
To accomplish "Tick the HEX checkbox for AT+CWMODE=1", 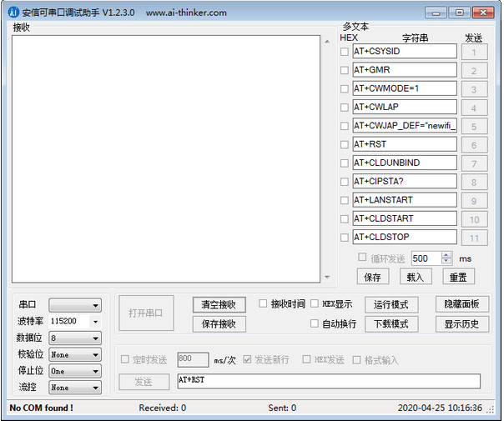I will pos(345,89).
